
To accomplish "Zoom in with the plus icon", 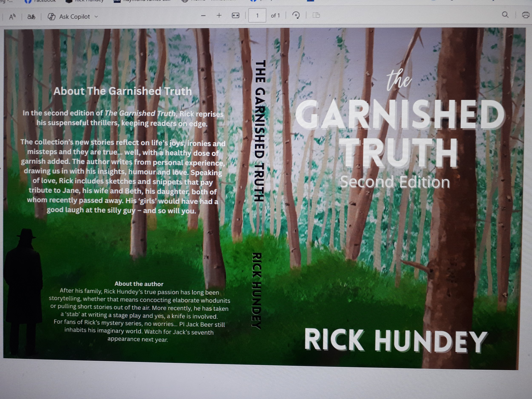I will coord(219,16).
